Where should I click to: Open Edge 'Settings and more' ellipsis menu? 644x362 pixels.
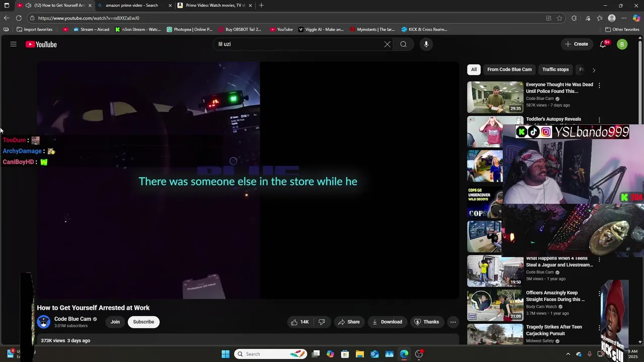[624, 18]
